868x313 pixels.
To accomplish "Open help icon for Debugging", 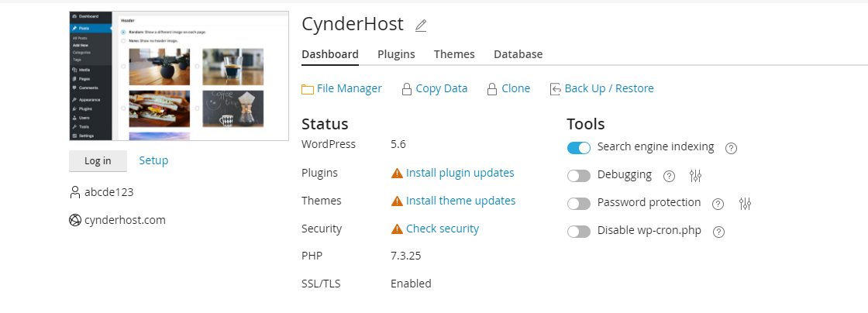I will click(x=670, y=176).
